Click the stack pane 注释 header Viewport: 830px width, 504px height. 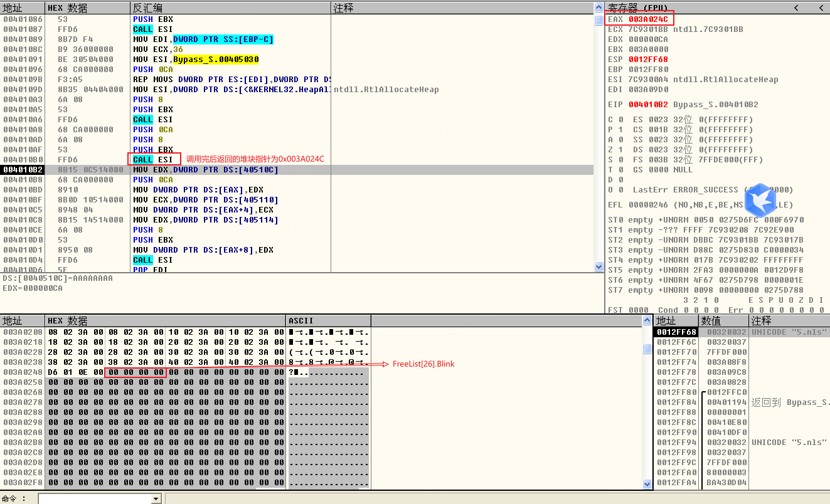point(789,320)
